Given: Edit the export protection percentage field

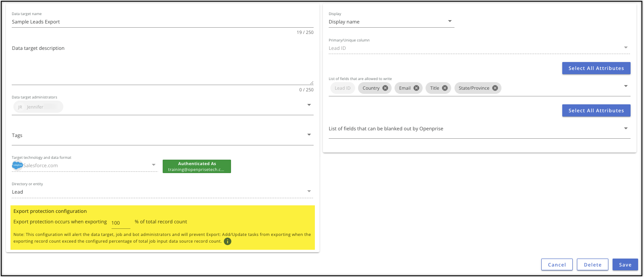Looking at the screenshot, I should point(120,223).
